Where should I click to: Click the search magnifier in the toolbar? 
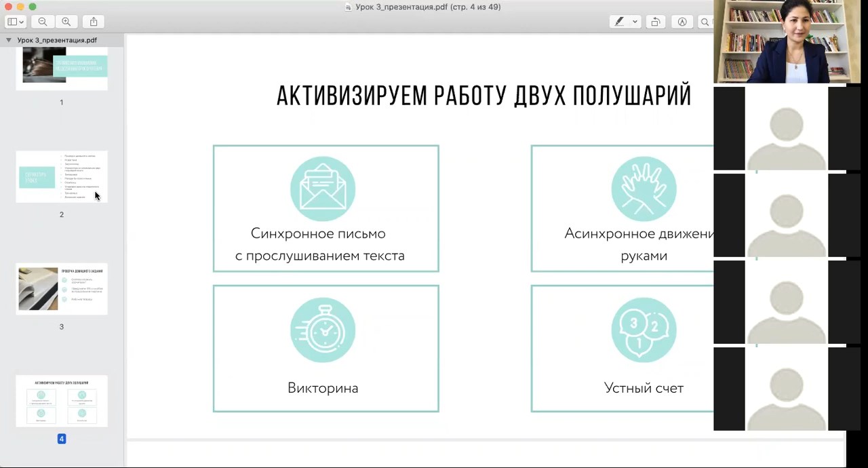point(705,22)
